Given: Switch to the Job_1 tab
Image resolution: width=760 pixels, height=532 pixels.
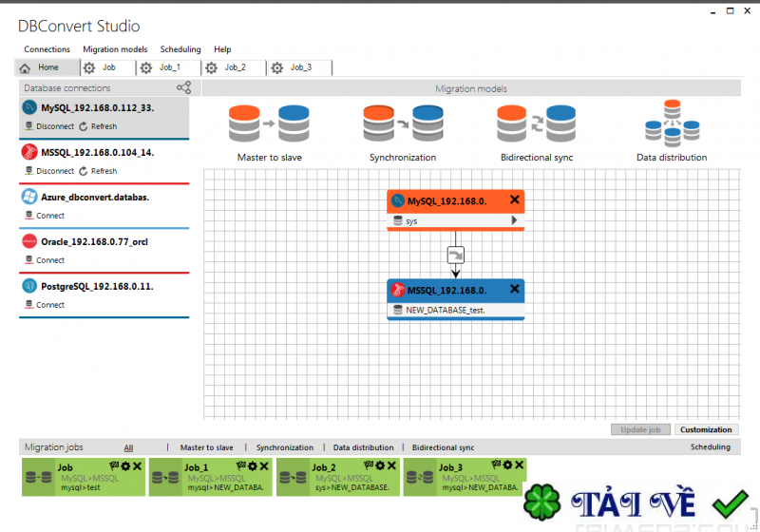Looking at the screenshot, I should point(169,67).
